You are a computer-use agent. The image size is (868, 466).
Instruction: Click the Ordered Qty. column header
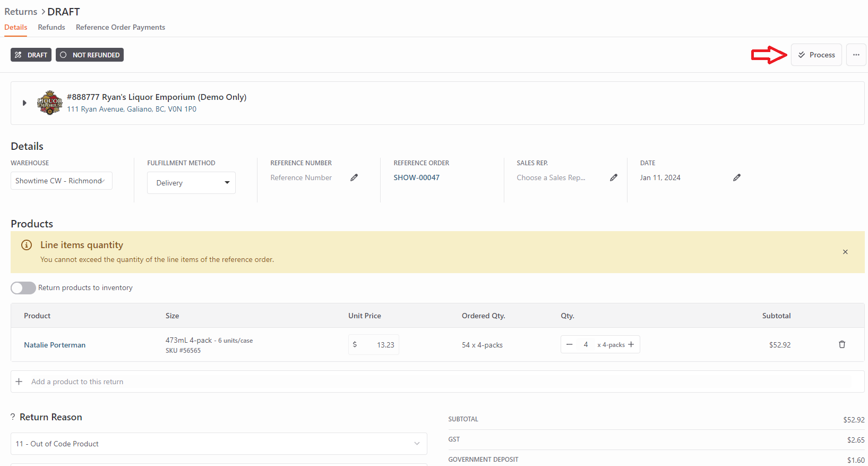click(x=484, y=316)
